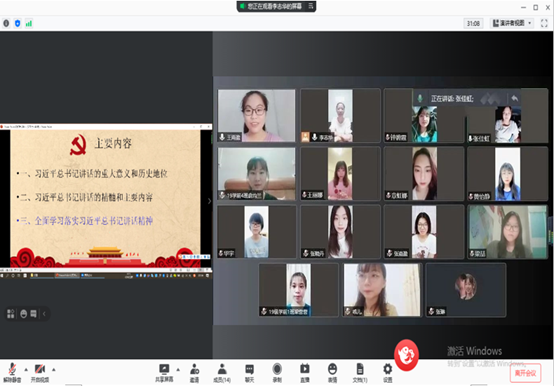Click orange host avatar icon beside 李志华
This screenshot has width=554, height=386.
click(305, 137)
